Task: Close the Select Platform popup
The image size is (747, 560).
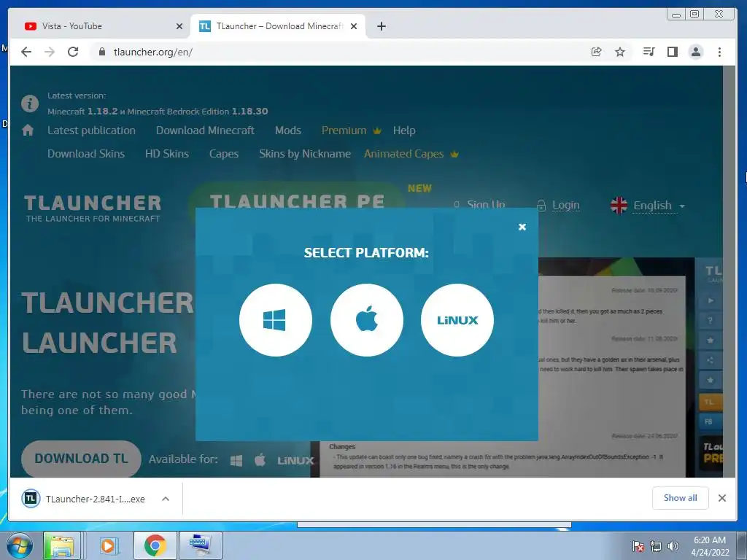Action: tap(522, 227)
